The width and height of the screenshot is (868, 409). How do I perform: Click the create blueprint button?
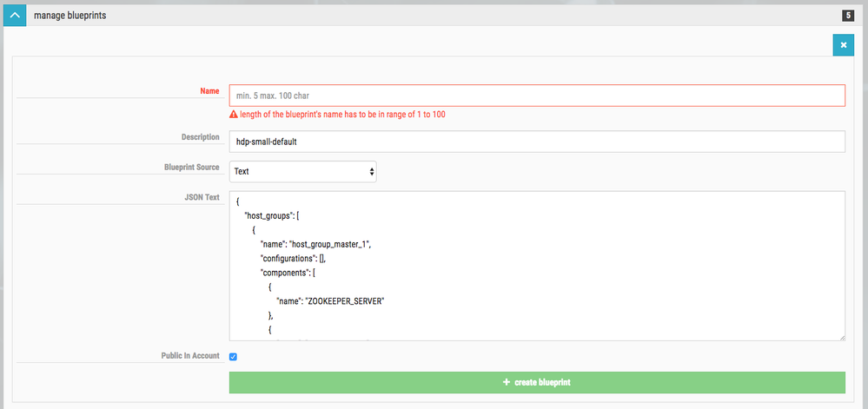click(x=537, y=382)
